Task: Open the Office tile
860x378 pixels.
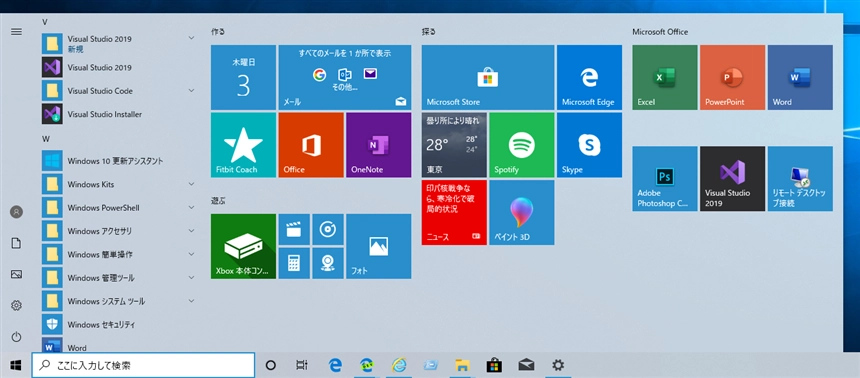Action: click(311, 145)
